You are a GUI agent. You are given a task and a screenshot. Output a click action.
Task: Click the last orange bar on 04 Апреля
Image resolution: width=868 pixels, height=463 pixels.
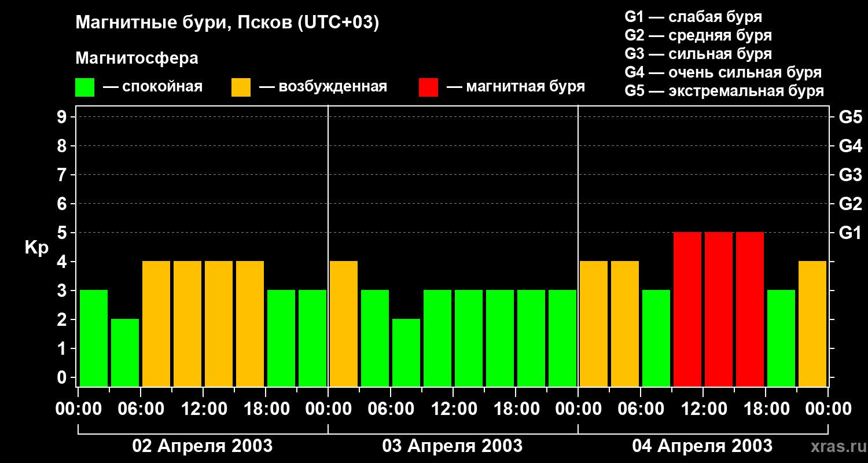812,324
